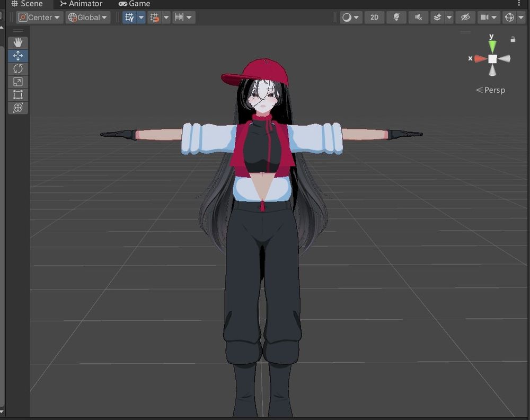The image size is (530, 420).
Task: Toggle the scene view rotation lock
Action: click(513, 39)
